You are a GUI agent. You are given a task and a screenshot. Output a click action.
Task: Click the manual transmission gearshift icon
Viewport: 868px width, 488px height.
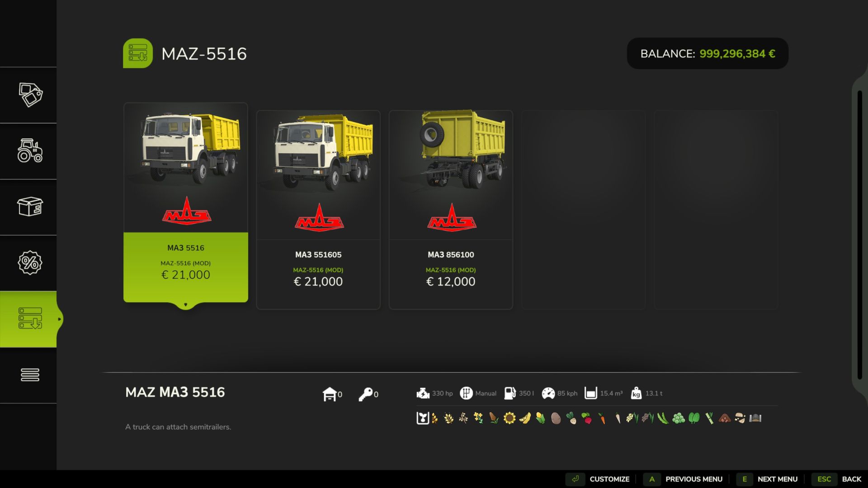click(x=466, y=393)
